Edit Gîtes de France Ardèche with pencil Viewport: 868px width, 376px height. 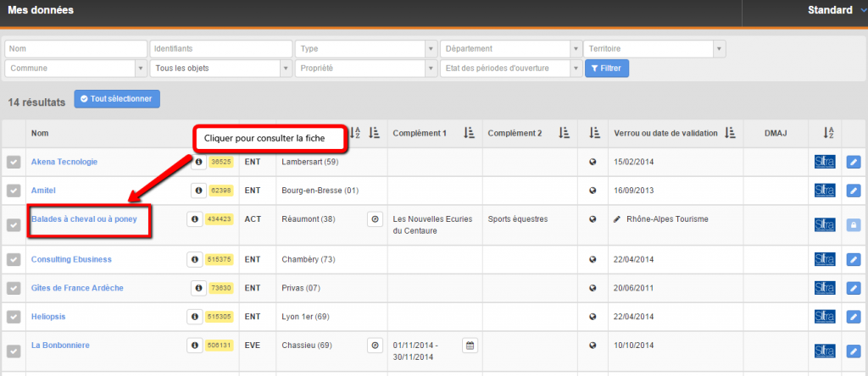[x=854, y=289]
